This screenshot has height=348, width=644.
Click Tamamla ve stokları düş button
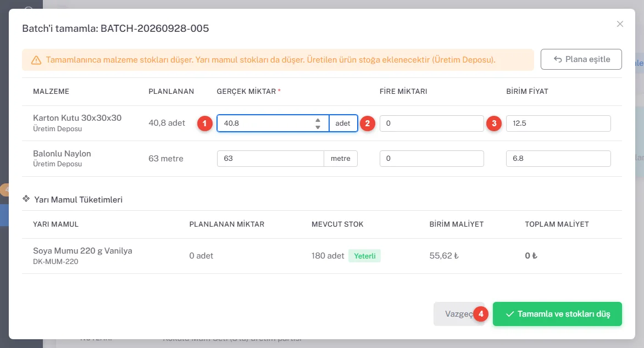coord(557,314)
